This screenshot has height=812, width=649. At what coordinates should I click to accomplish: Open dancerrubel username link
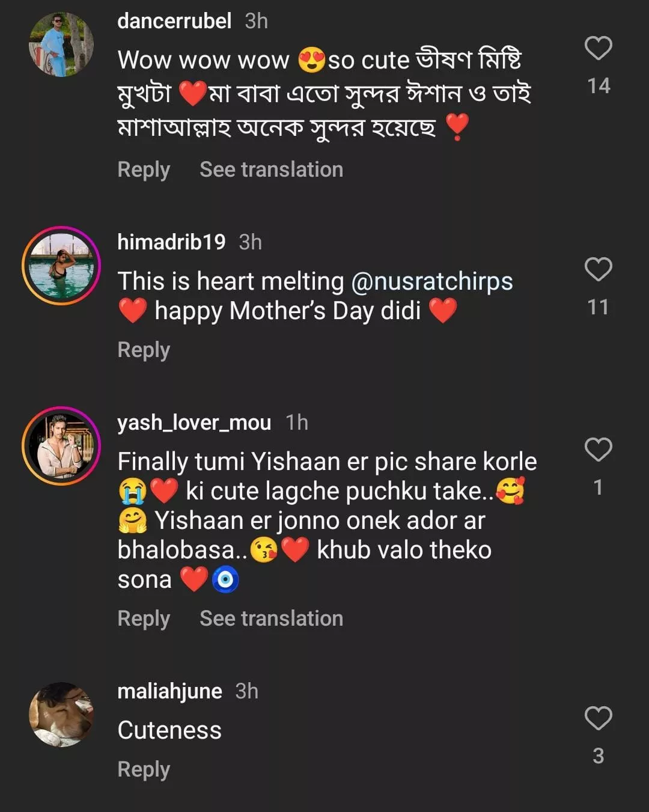click(x=174, y=21)
